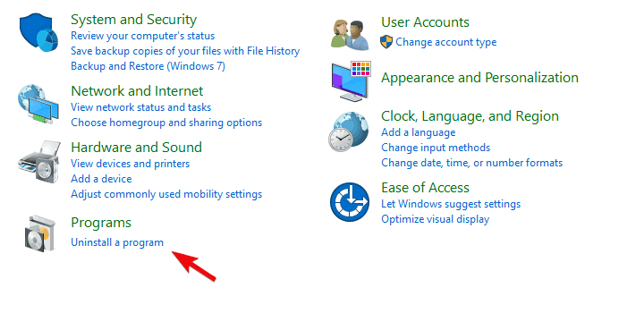Viewport: 644px width, 322px height.
Task: Open the System and Security heading
Action: [x=133, y=20]
